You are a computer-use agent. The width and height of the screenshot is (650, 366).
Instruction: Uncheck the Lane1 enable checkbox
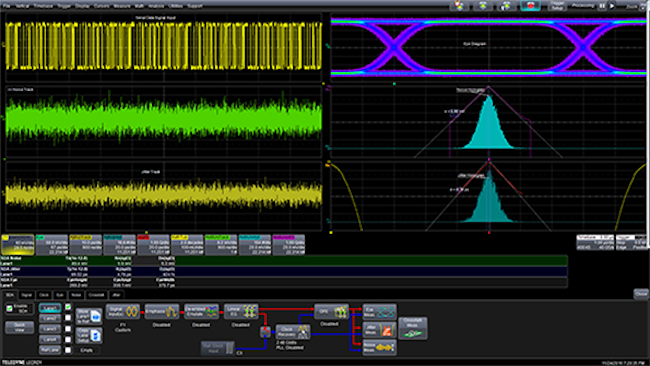click(68, 307)
